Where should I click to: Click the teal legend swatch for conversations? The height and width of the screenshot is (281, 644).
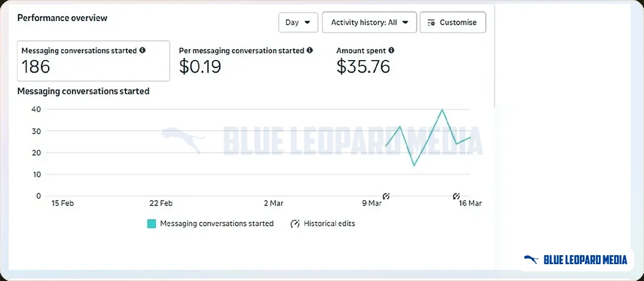point(152,224)
